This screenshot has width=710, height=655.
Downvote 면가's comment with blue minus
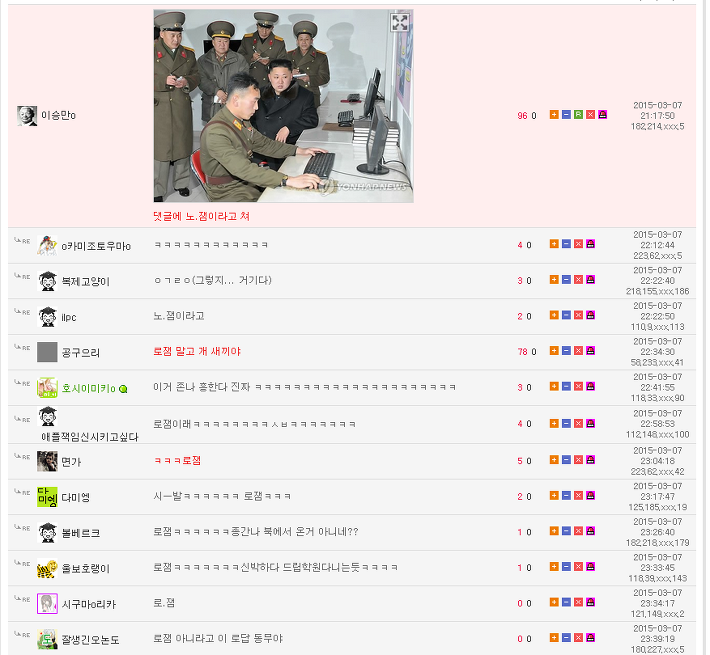(566, 460)
